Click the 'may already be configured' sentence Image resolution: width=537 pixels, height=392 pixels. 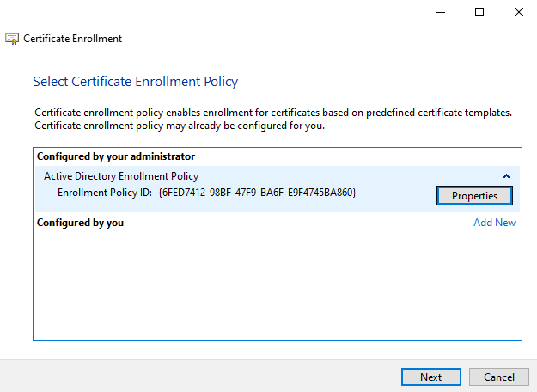coord(179,126)
